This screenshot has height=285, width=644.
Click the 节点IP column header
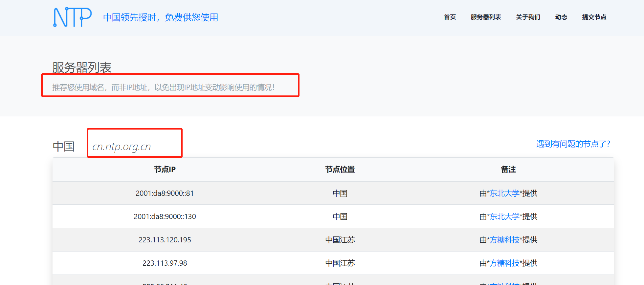coord(165,170)
